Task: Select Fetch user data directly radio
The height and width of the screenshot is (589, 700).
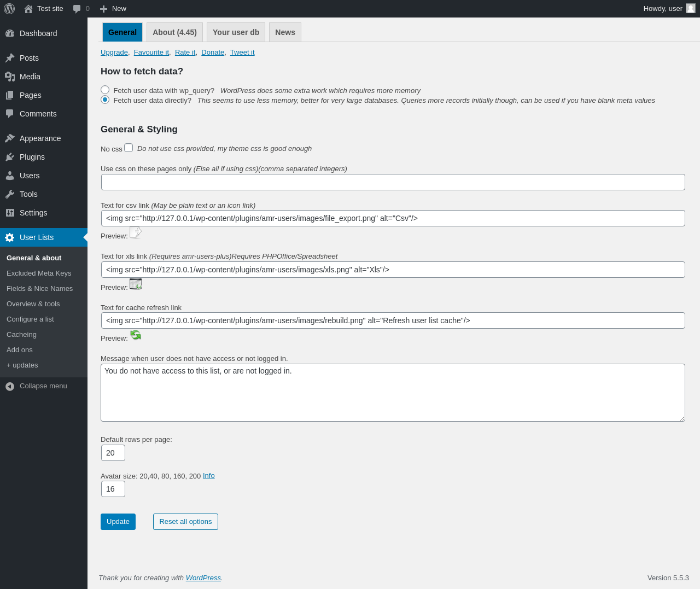Action: point(105,100)
